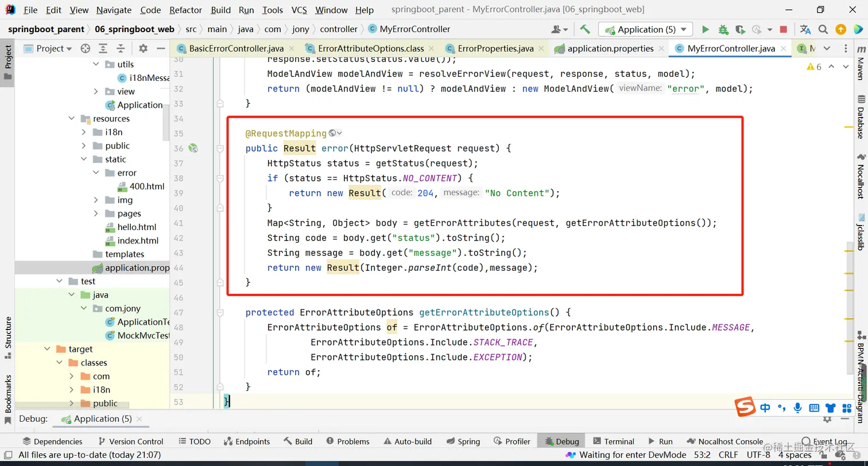This screenshot has width=868, height=466.
Task: Close the ErrorProperties.java tab
Action: [x=542, y=49]
